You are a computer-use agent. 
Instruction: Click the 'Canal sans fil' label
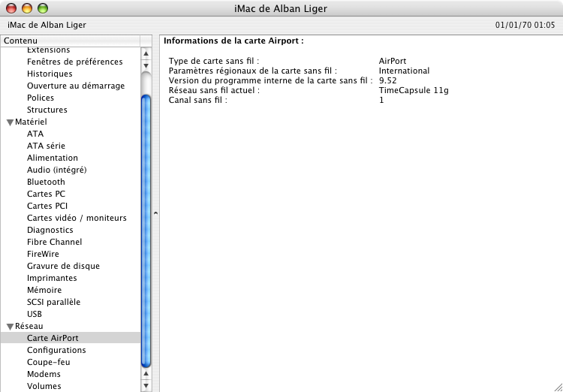(x=198, y=100)
